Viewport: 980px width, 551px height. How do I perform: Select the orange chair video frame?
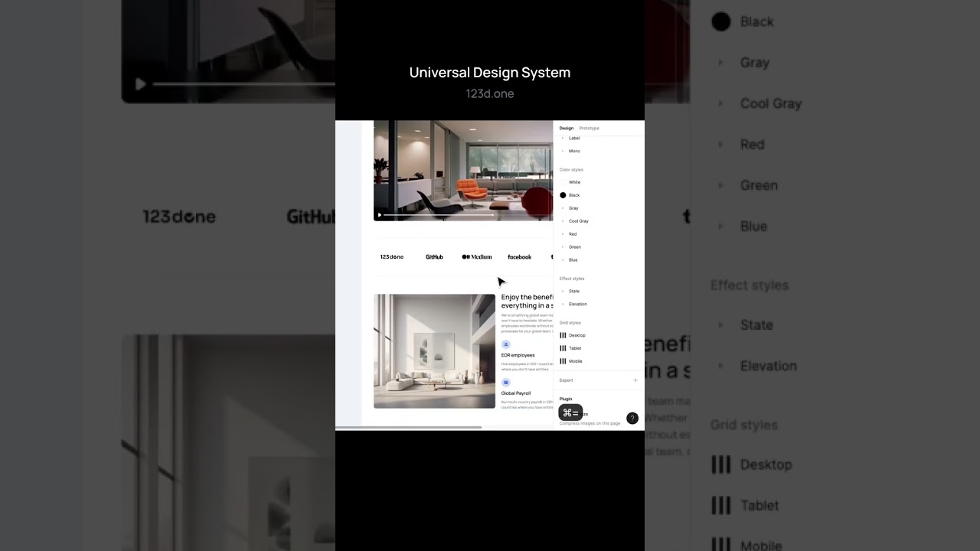coord(463,171)
